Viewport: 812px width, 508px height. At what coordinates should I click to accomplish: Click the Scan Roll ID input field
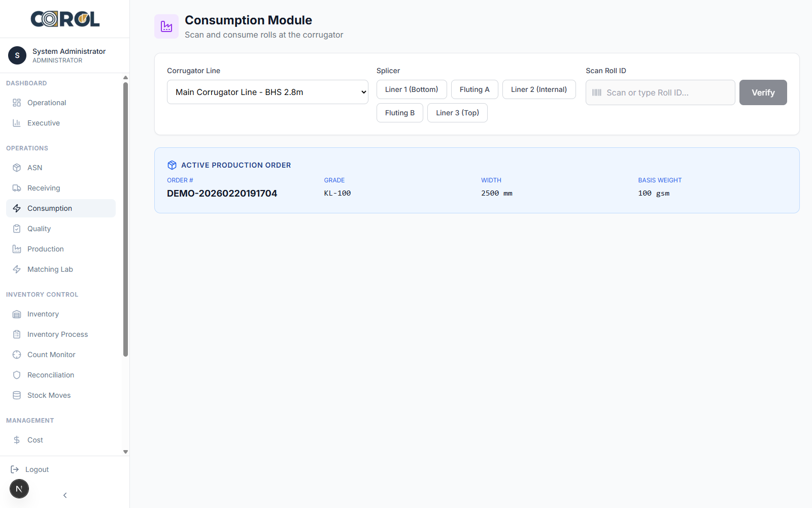[x=660, y=92]
